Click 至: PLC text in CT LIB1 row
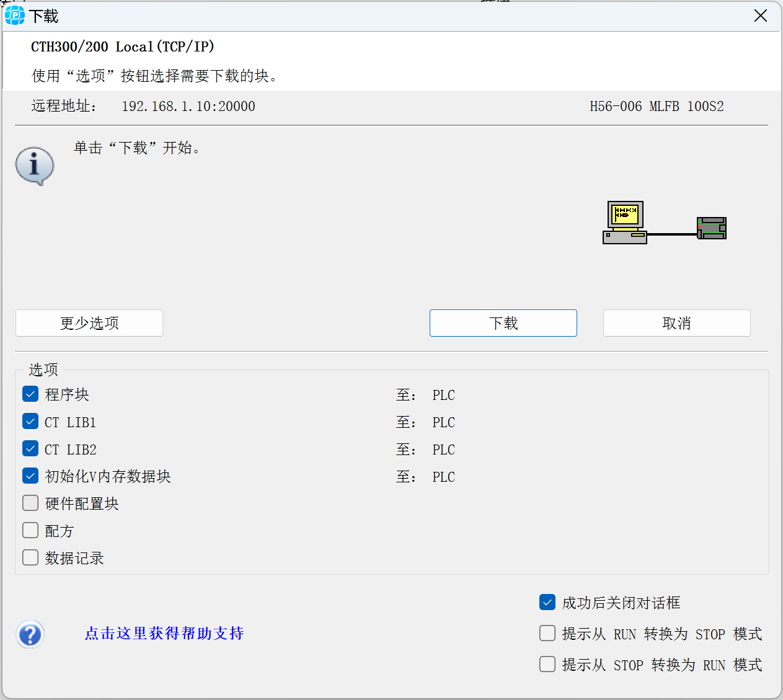This screenshot has width=783, height=700. coord(426,422)
